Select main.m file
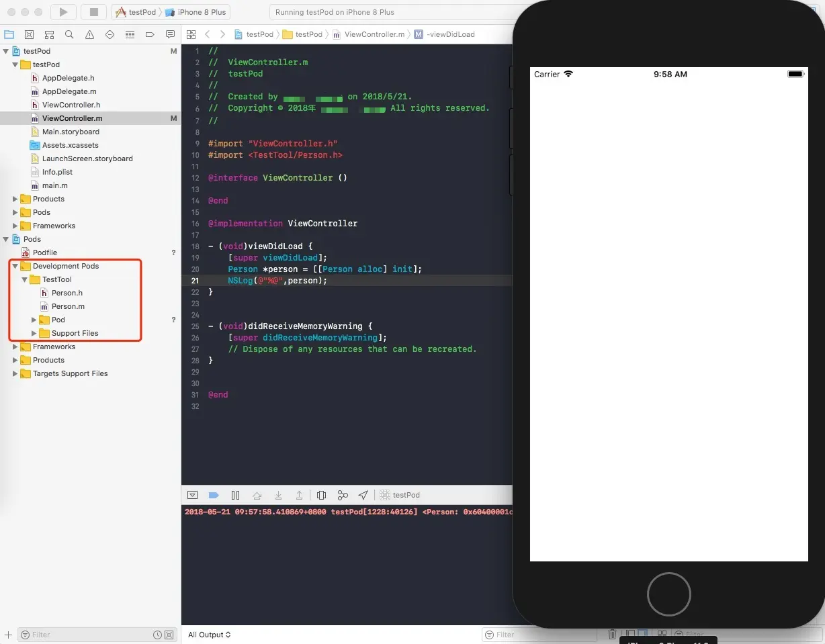The height and width of the screenshot is (644, 825). pyautogui.click(x=50, y=185)
